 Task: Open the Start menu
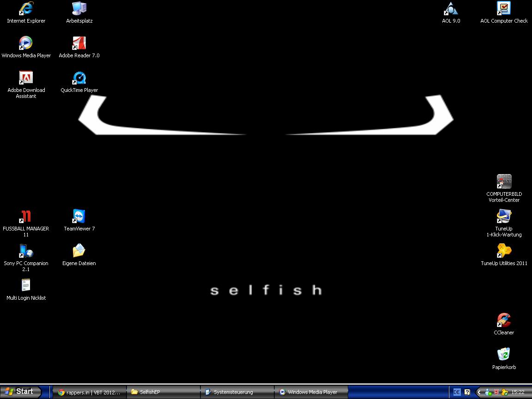21,392
